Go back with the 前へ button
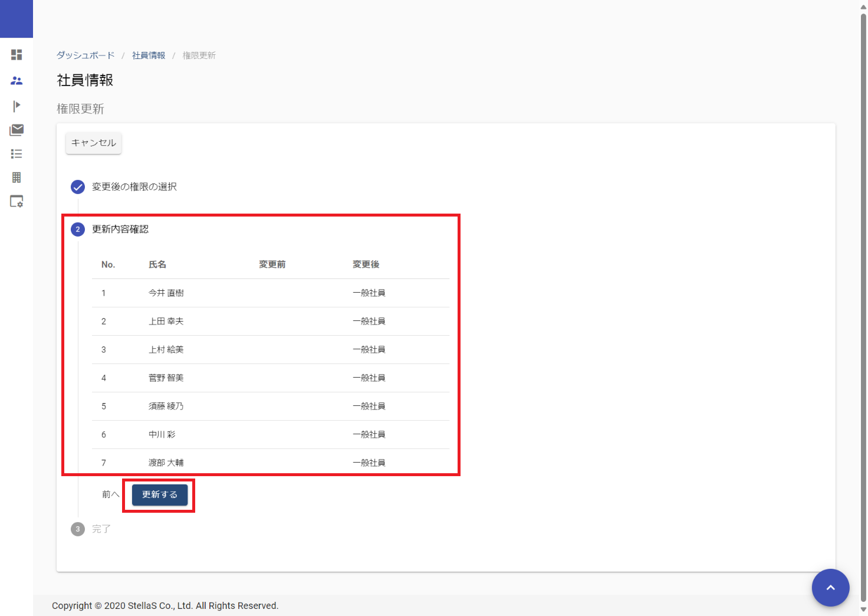The height and width of the screenshot is (616, 868). point(110,494)
